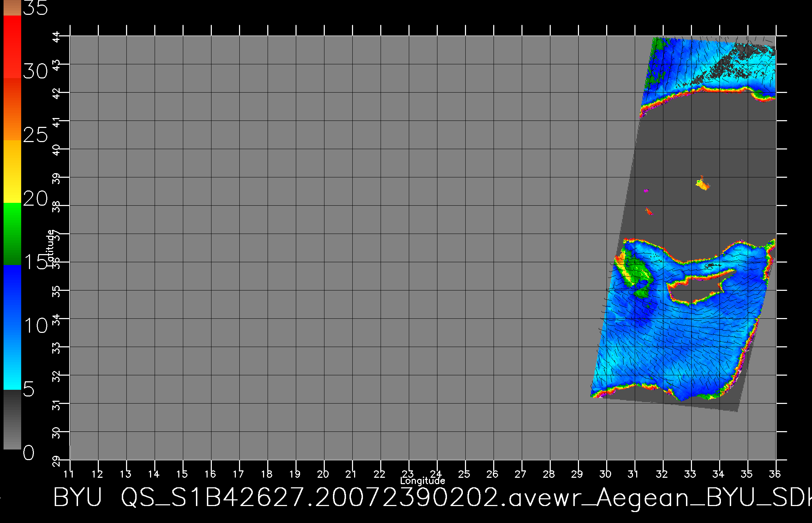Click latitude tick label "32"

(x=56, y=376)
